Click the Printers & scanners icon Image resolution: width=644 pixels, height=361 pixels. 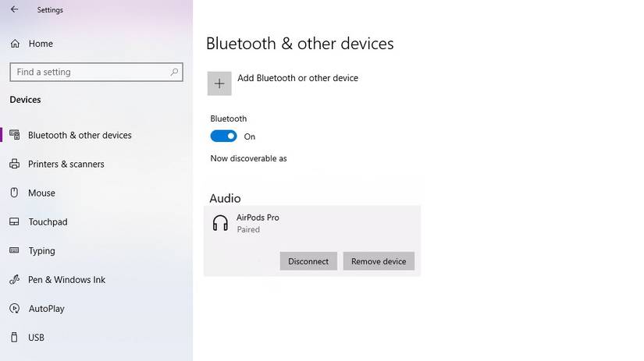point(14,165)
